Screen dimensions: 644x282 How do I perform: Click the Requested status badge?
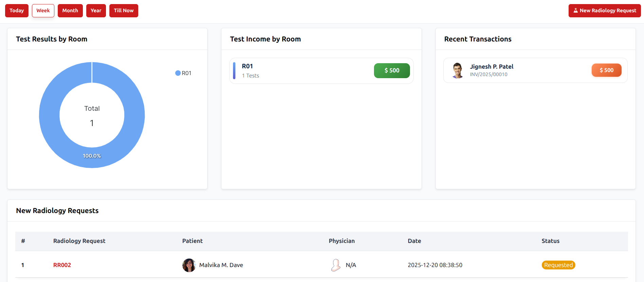coord(558,265)
